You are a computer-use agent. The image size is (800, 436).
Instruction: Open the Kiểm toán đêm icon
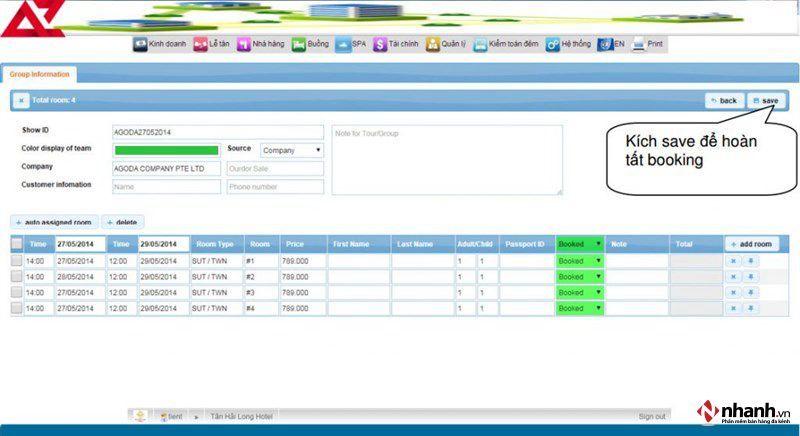480,44
